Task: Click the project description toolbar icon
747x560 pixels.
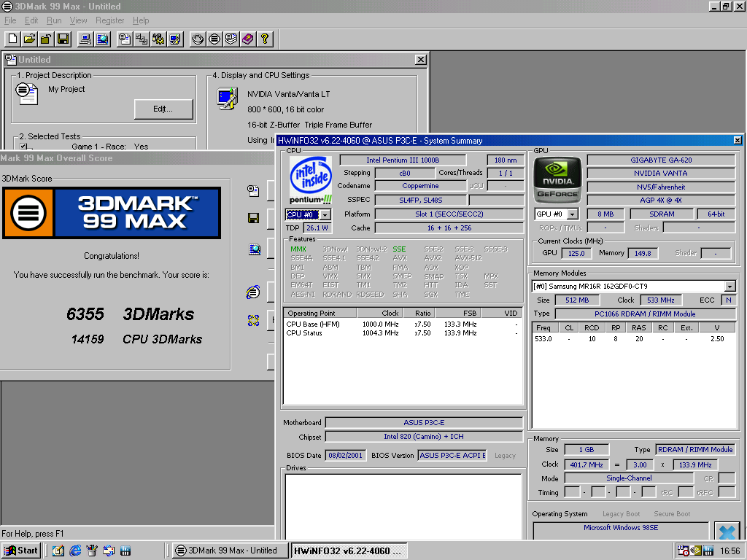Action: [x=125, y=39]
